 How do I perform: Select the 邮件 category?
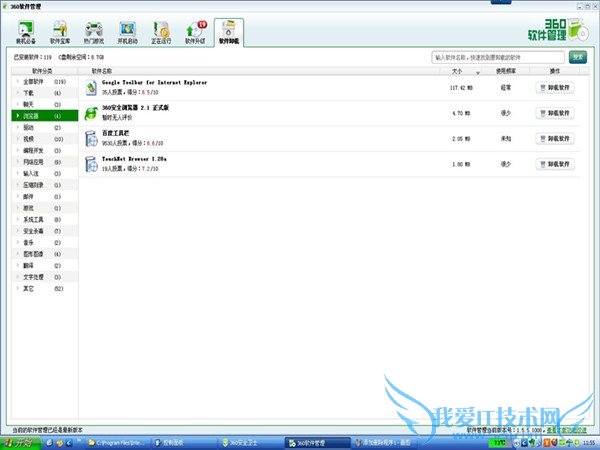45,196
